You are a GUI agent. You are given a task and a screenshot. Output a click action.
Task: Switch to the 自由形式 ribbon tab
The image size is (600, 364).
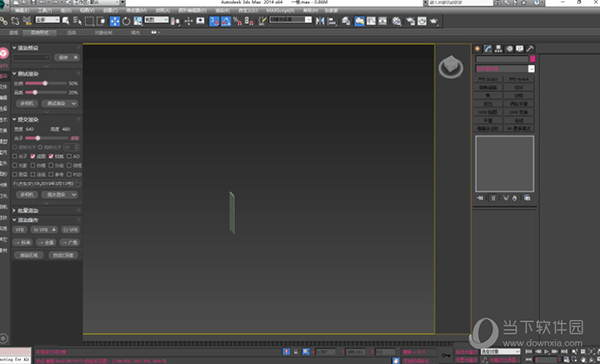pyautogui.click(x=40, y=33)
